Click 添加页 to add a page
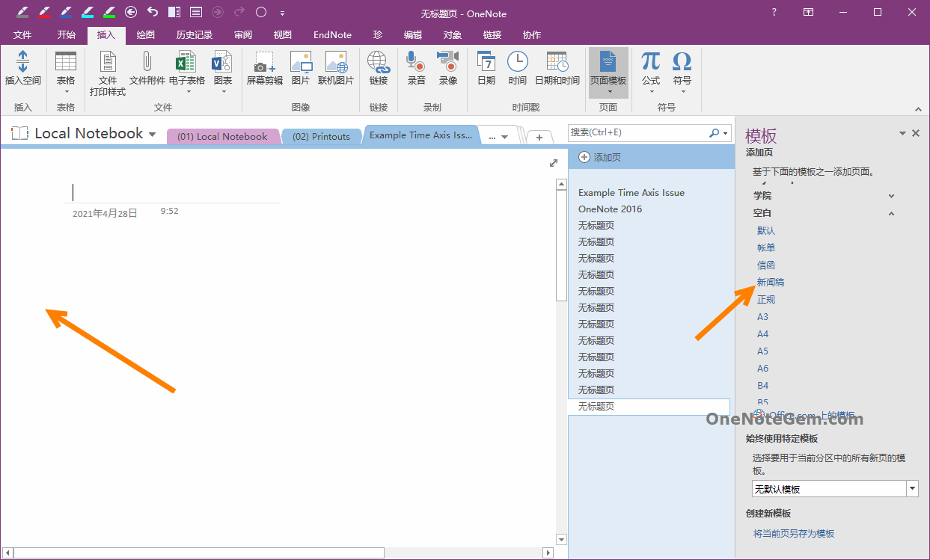Screen dimensions: 930x560 [599, 157]
